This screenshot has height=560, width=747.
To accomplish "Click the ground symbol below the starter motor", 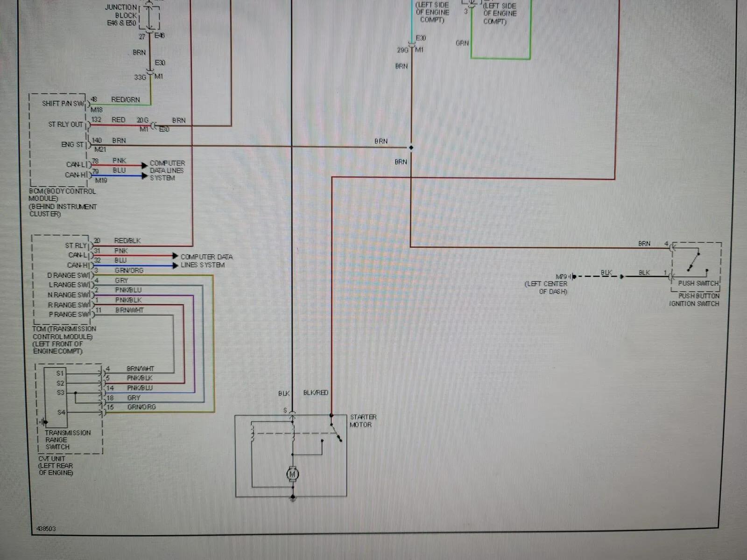I will click(293, 498).
